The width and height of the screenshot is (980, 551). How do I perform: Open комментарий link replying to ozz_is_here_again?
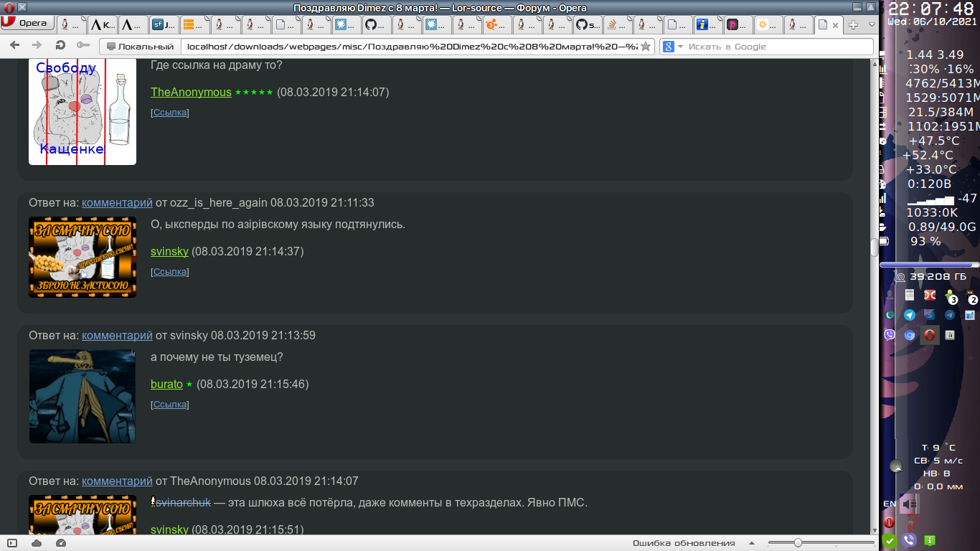coord(117,203)
